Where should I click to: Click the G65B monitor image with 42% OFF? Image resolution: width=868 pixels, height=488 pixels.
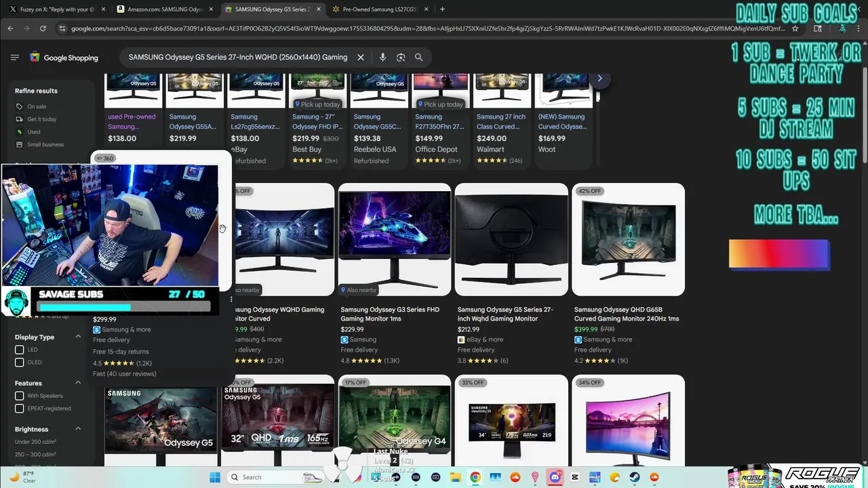click(628, 239)
